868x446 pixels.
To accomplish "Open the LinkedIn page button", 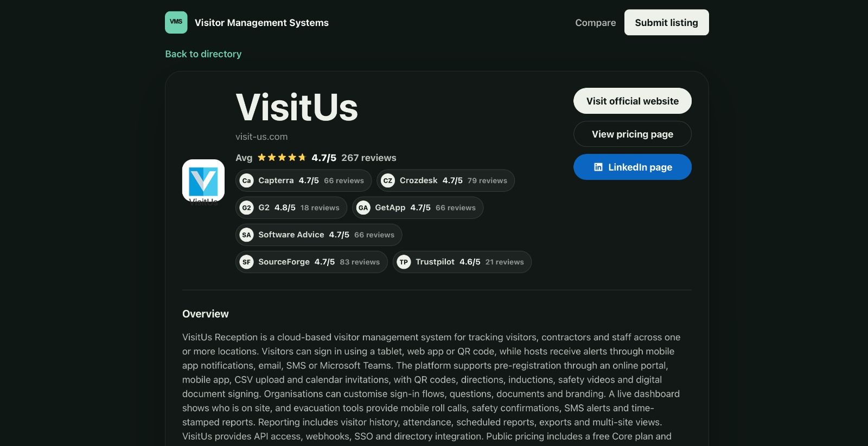I will [633, 167].
